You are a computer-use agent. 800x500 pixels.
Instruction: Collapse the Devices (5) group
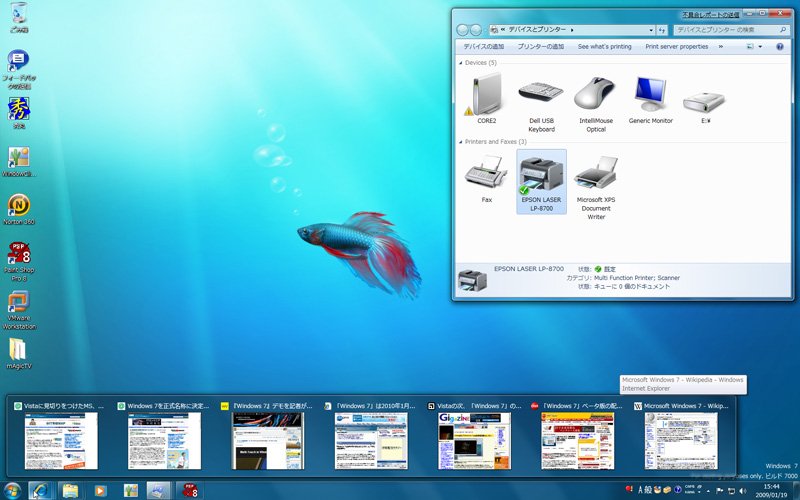461,63
